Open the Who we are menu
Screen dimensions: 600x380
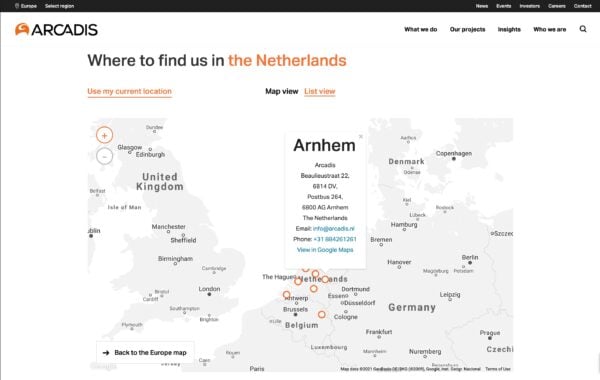tap(549, 29)
